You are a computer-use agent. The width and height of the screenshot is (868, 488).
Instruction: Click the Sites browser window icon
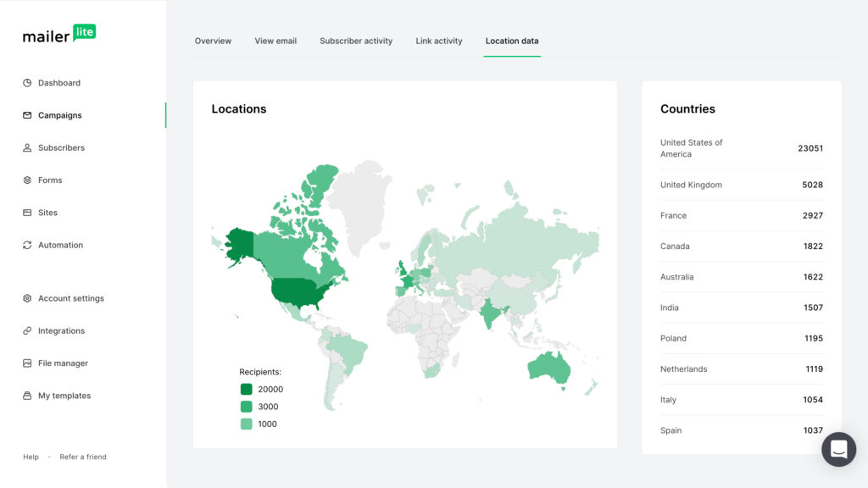[27, 213]
